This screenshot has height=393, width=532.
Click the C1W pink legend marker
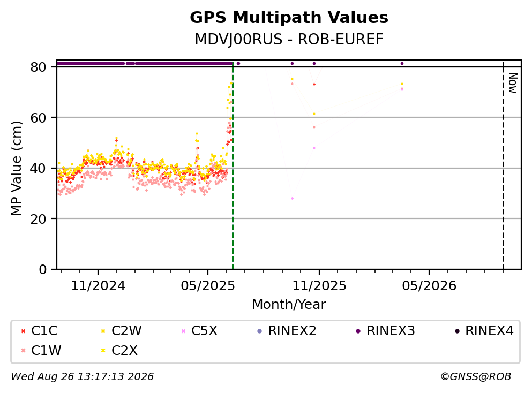tap(23, 351)
